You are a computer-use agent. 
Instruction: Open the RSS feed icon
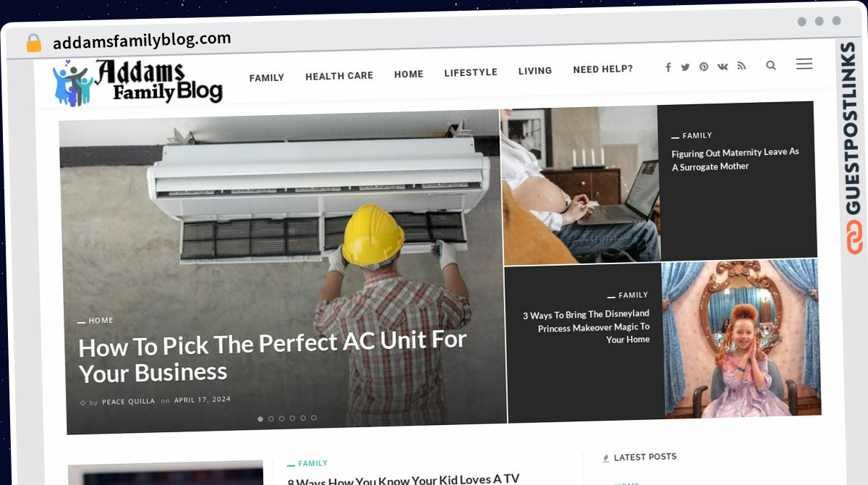point(741,66)
